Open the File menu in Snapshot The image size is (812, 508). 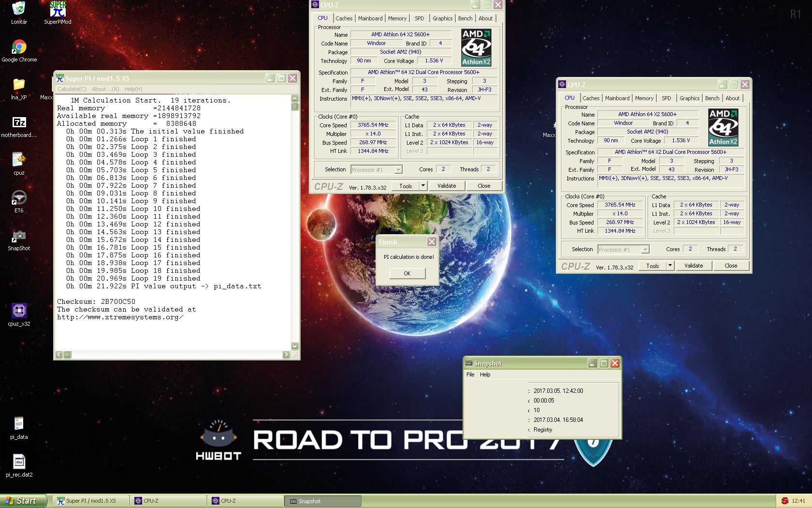pyautogui.click(x=470, y=374)
